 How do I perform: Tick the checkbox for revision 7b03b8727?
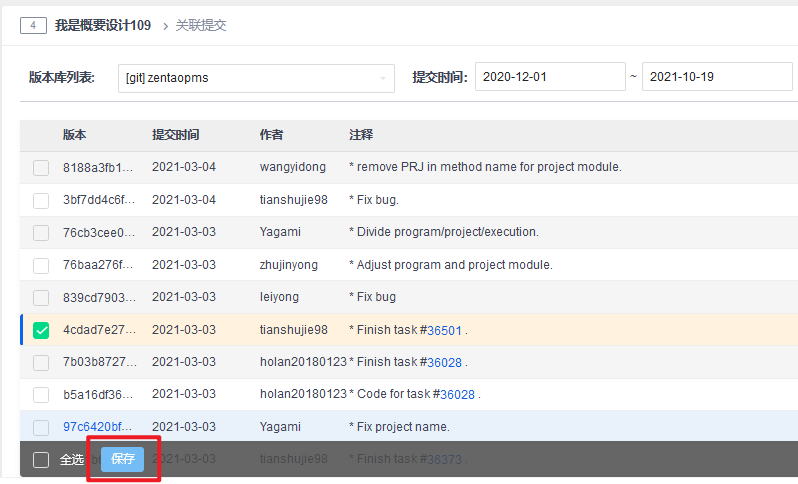(41, 362)
